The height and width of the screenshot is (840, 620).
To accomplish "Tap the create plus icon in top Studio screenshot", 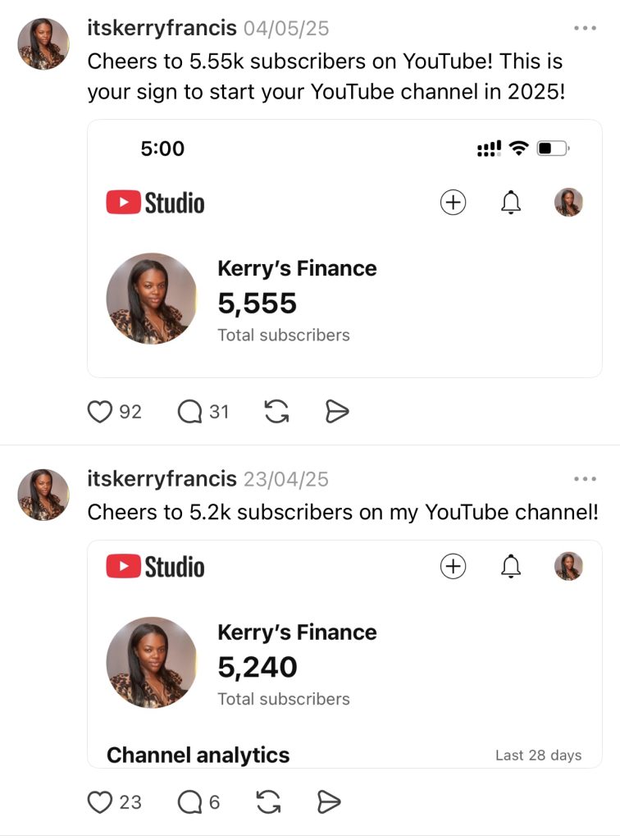I will (x=453, y=202).
